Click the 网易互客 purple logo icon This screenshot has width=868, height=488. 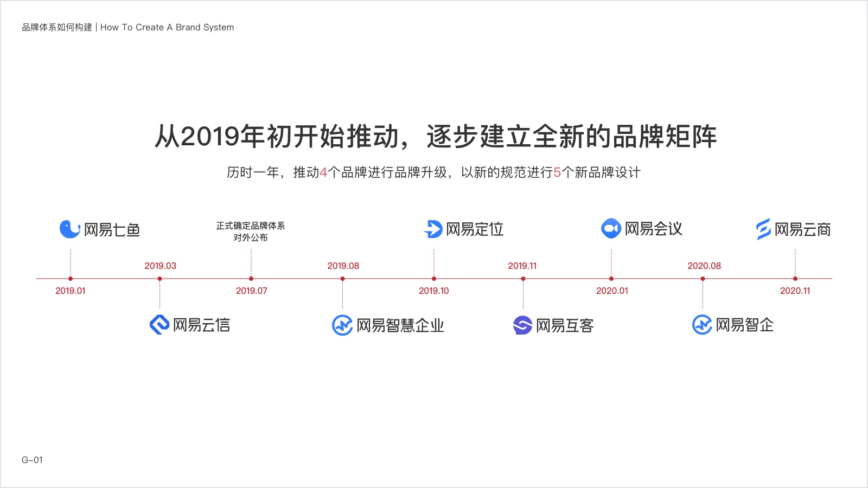click(522, 325)
